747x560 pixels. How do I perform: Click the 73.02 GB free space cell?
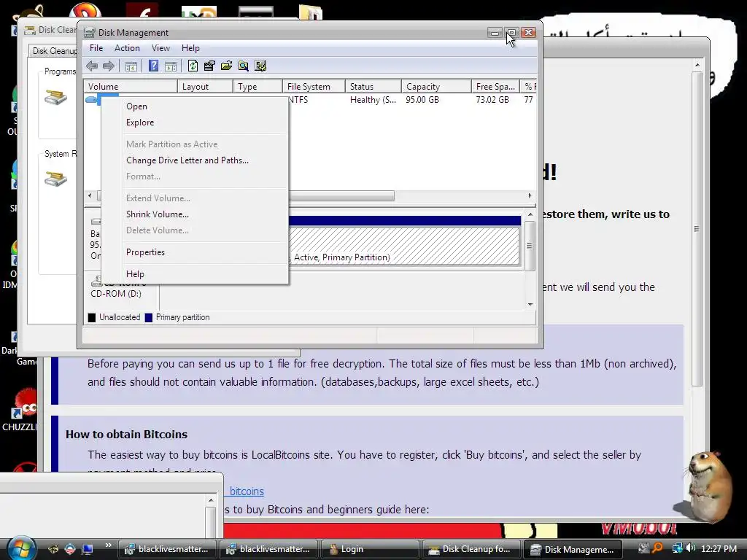pos(492,100)
